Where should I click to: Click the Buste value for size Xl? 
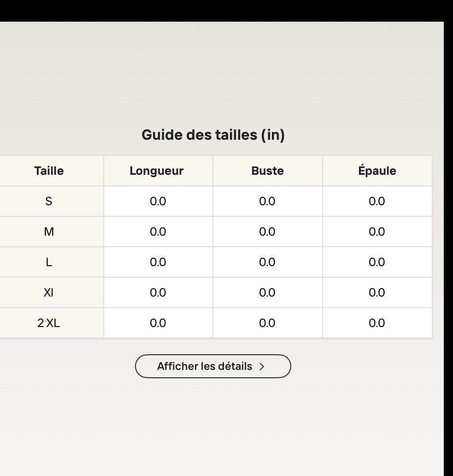(267, 292)
